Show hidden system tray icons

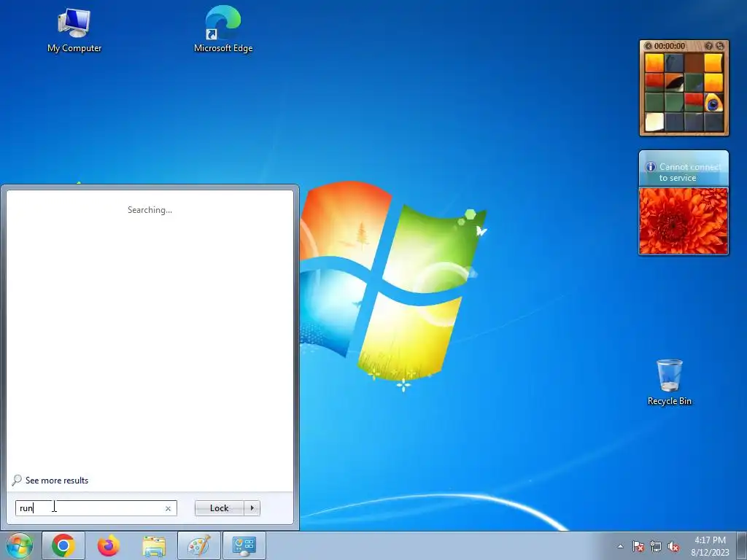pyautogui.click(x=620, y=546)
